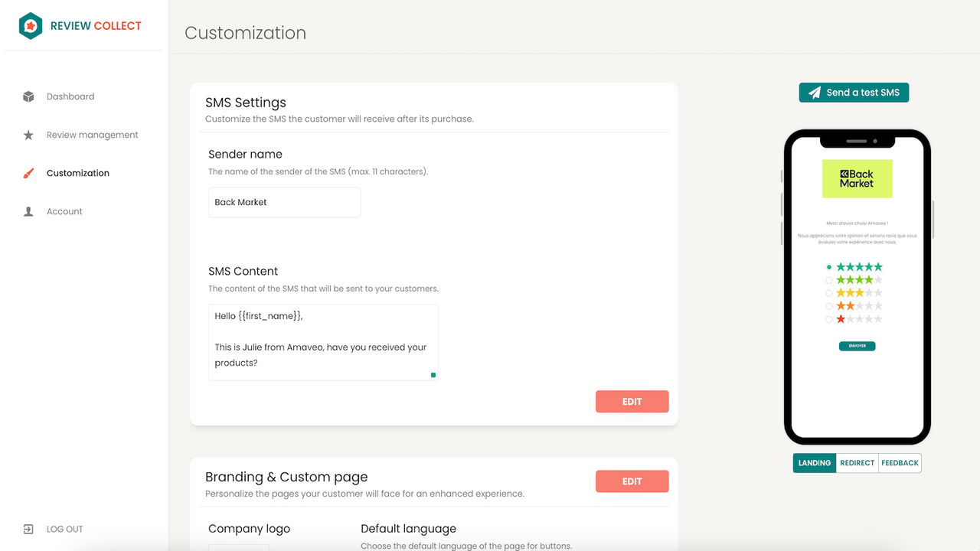
Task: Click LOG OUT in the sidebar
Action: [x=65, y=529]
